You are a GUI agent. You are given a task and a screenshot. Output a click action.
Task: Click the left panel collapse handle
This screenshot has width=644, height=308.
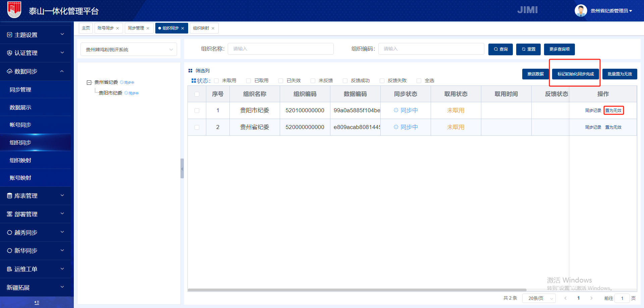tap(182, 169)
